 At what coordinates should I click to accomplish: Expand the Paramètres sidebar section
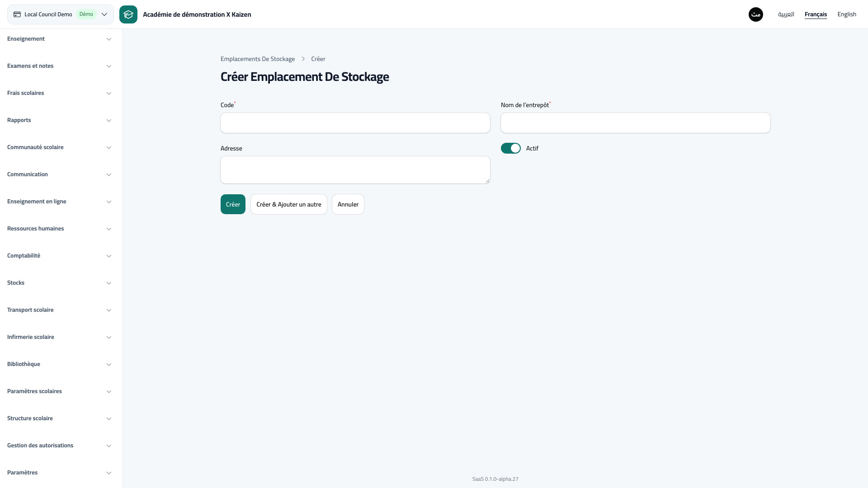[59, 473]
